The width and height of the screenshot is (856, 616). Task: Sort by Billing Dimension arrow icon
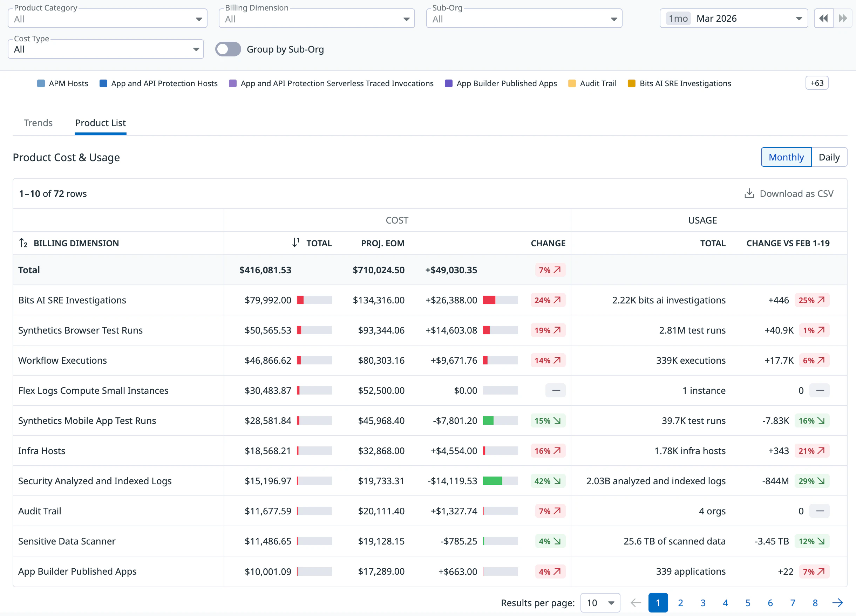[23, 243]
